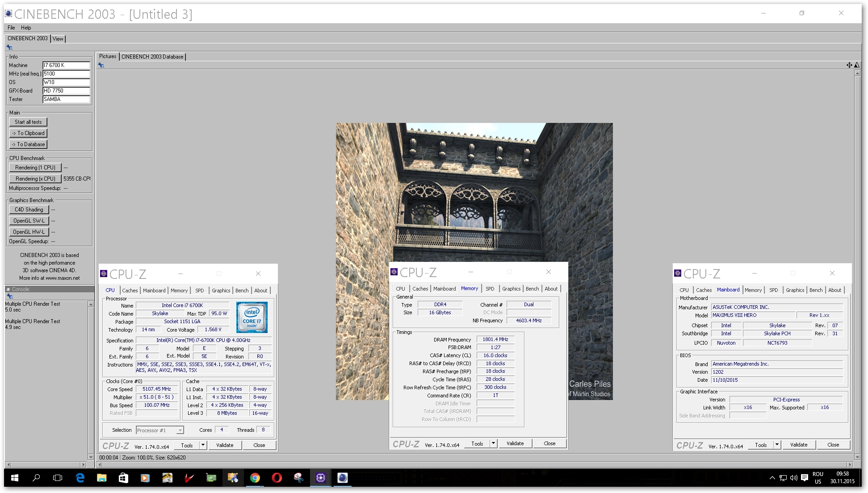The height and width of the screenshot is (493, 868).
Task: Start the C4D Shading test
Action: [29, 210]
